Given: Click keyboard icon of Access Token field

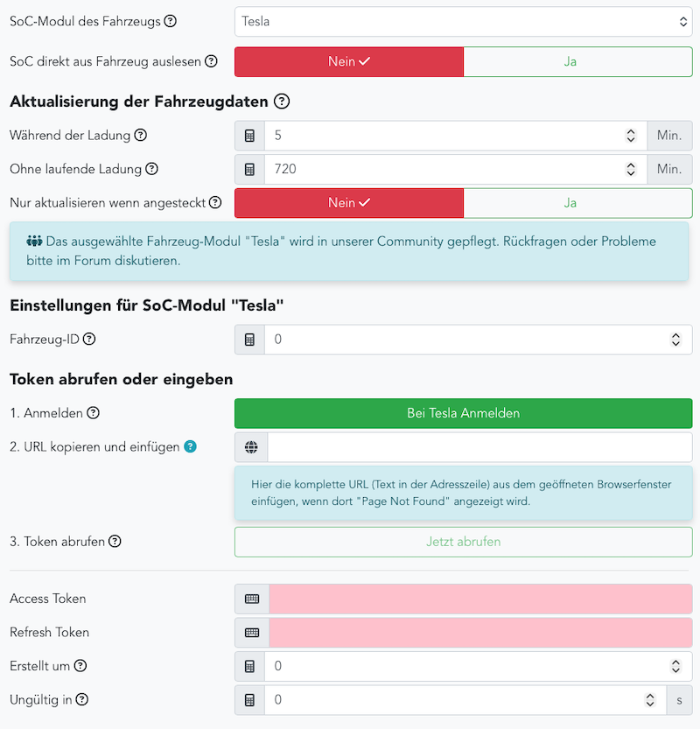Looking at the screenshot, I should tap(251, 599).
